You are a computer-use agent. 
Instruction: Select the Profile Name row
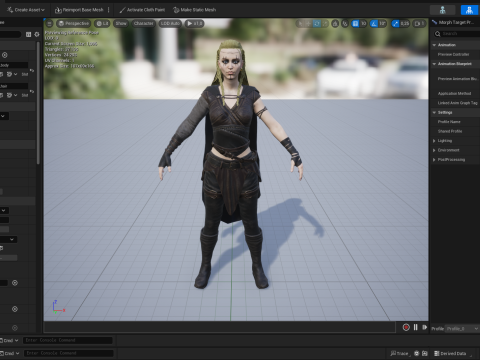(x=455, y=122)
